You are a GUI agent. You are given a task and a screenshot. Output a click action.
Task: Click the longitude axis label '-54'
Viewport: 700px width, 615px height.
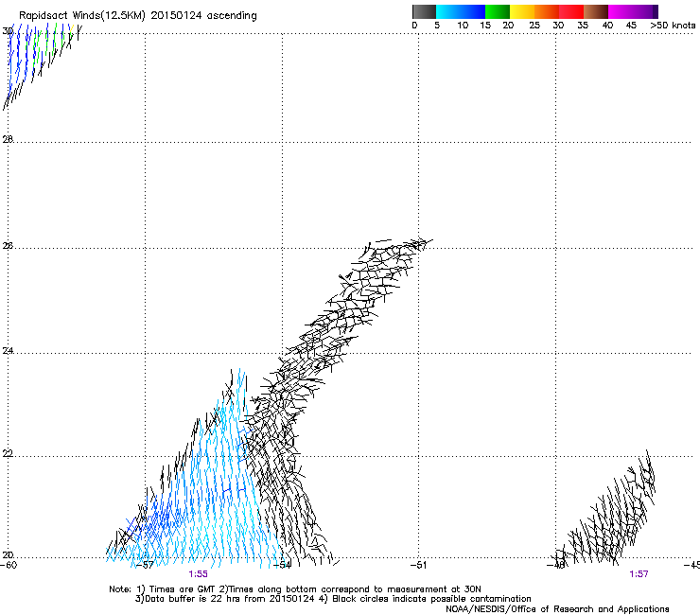pos(282,565)
